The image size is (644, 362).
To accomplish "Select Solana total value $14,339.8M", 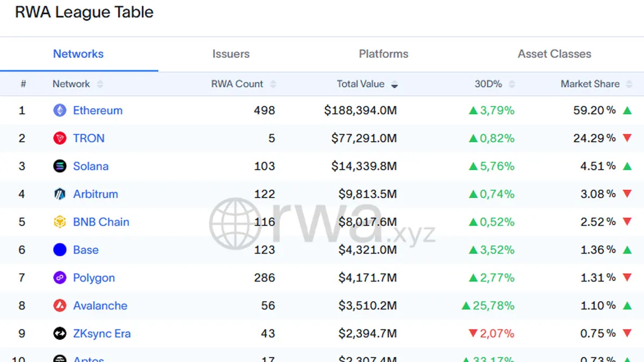I will coord(364,166).
